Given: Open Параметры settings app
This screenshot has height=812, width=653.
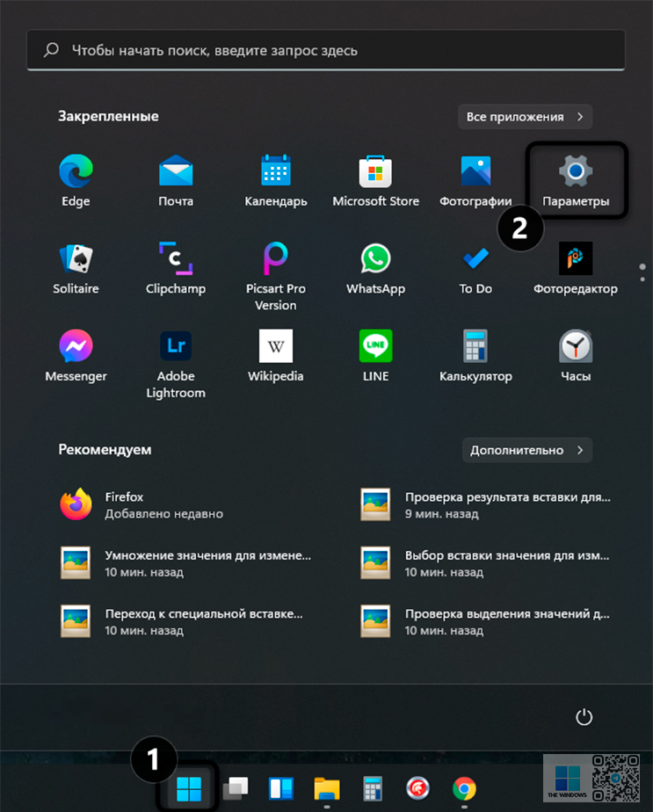Looking at the screenshot, I should (576, 180).
